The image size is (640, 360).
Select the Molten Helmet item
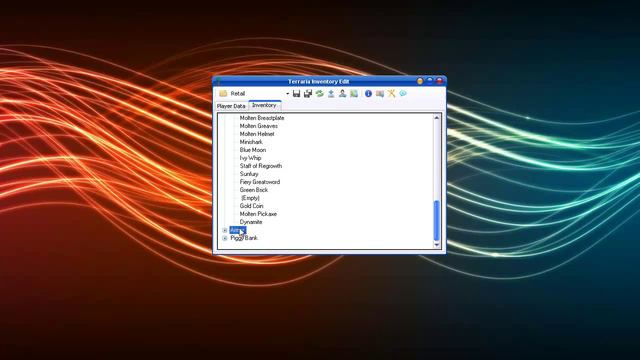(257, 134)
